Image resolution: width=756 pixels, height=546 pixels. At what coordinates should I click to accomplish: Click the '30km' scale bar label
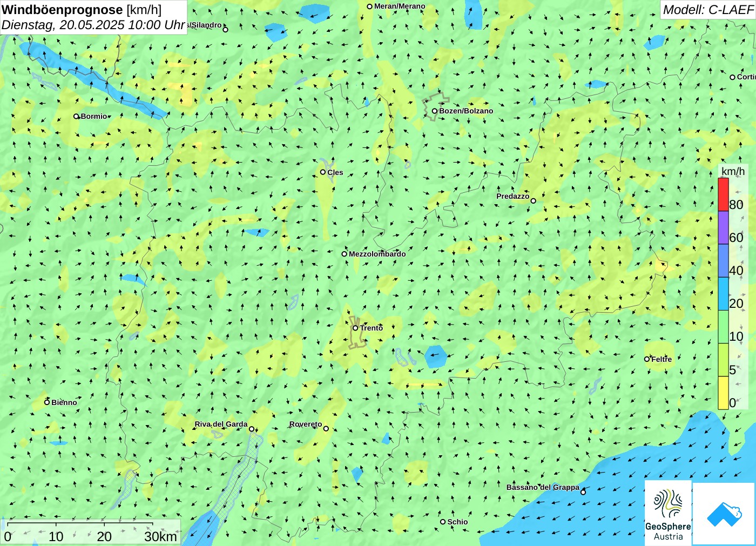pyautogui.click(x=160, y=536)
